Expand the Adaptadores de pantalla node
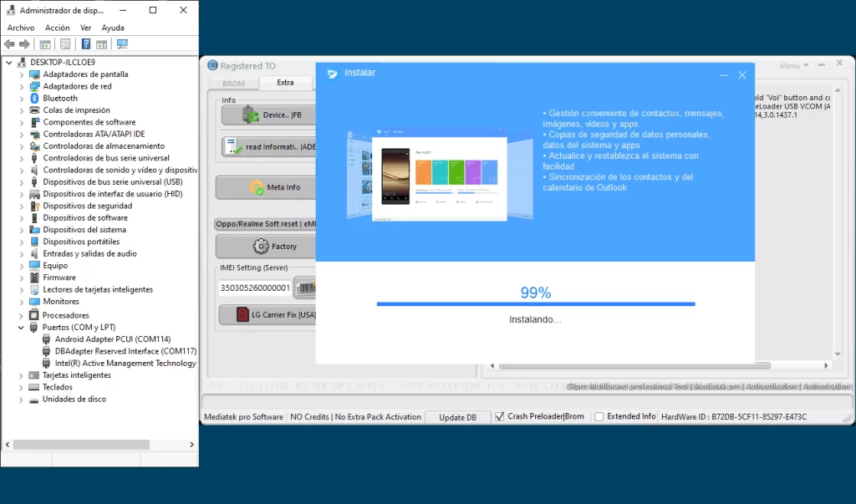Screen dimensions: 856x504 click(21, 74)
